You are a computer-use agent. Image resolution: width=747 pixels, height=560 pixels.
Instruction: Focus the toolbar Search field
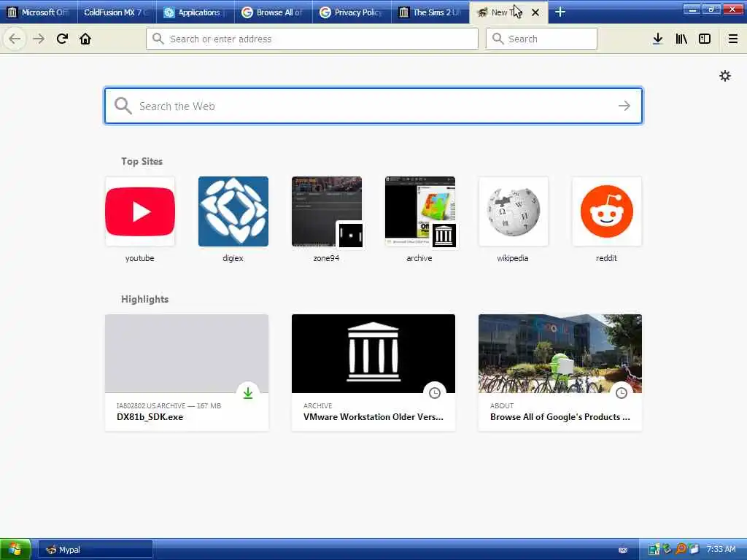pyautogui.click(x=541, y=39)
